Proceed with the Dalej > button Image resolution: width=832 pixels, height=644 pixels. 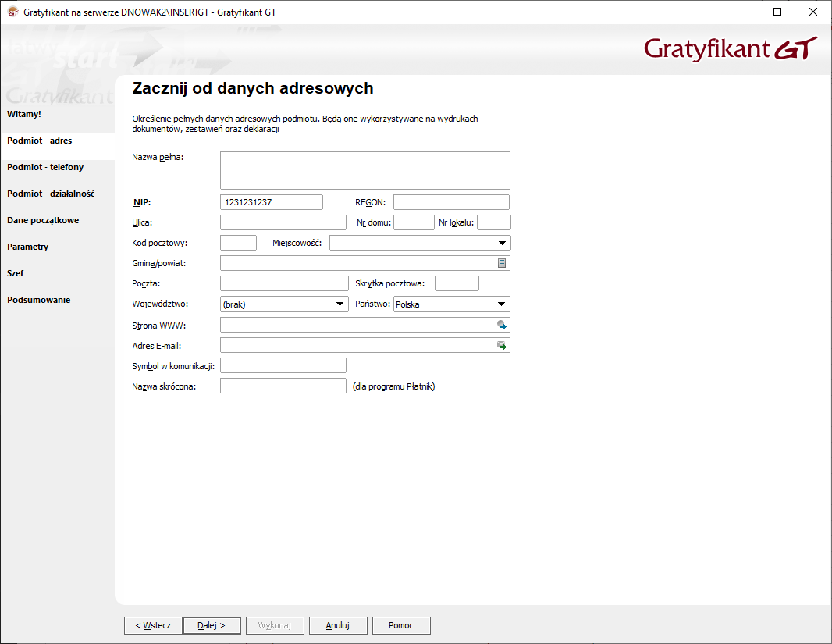pos(212,625)
